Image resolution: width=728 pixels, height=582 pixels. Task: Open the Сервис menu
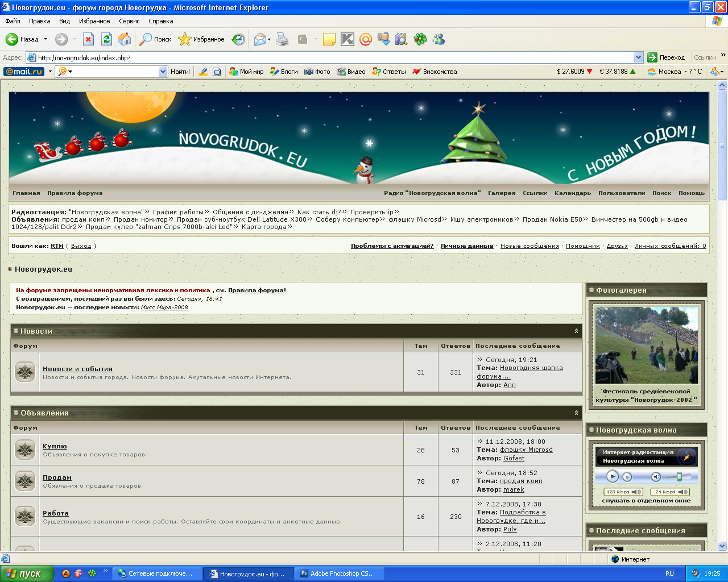coord(129,21)
